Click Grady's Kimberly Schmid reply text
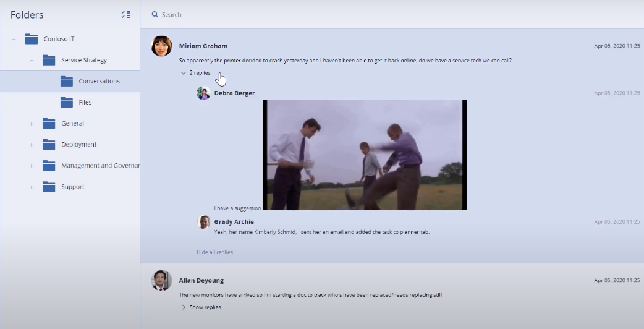Image resolution: width=644 pixels, height=329 pixels. (322, 232)
